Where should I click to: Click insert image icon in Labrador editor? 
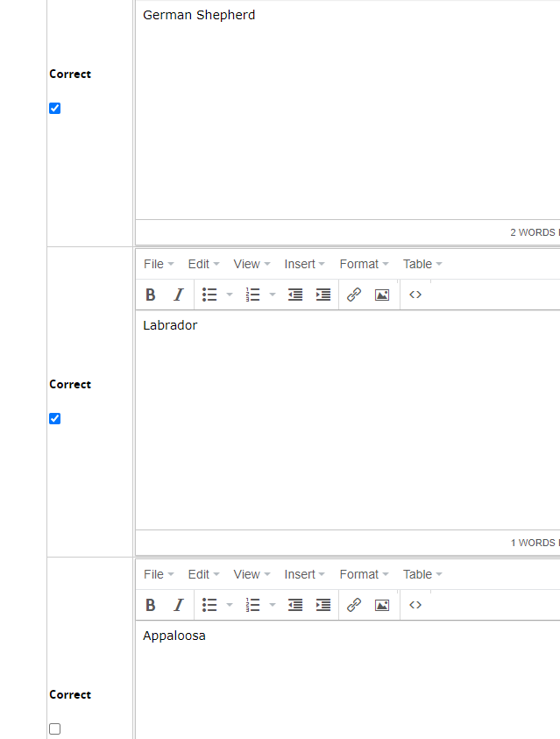point(382,295)
